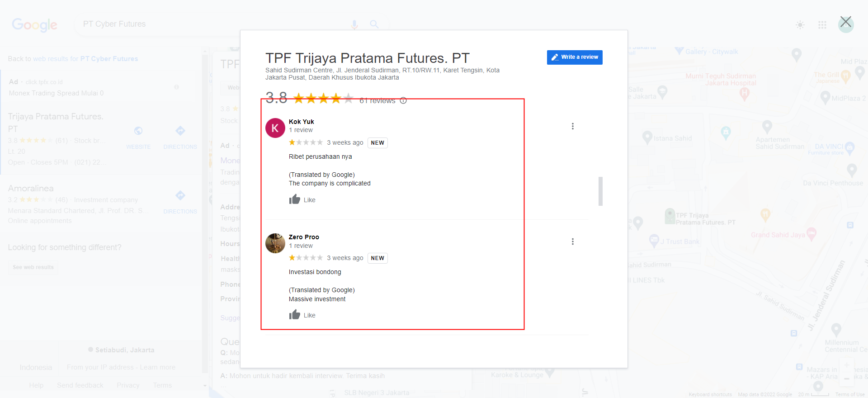Image resolution: width=868 pixels, height=398 pixels.
Task: Click the PT Cyber Futures search field
Action: point(212,24)
